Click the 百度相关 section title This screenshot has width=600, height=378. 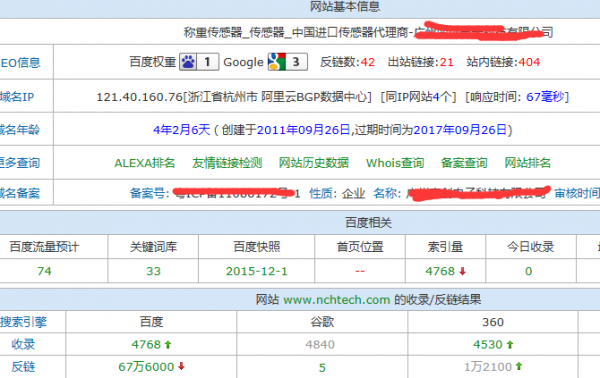pyautogui.click(x=368, y=222)
